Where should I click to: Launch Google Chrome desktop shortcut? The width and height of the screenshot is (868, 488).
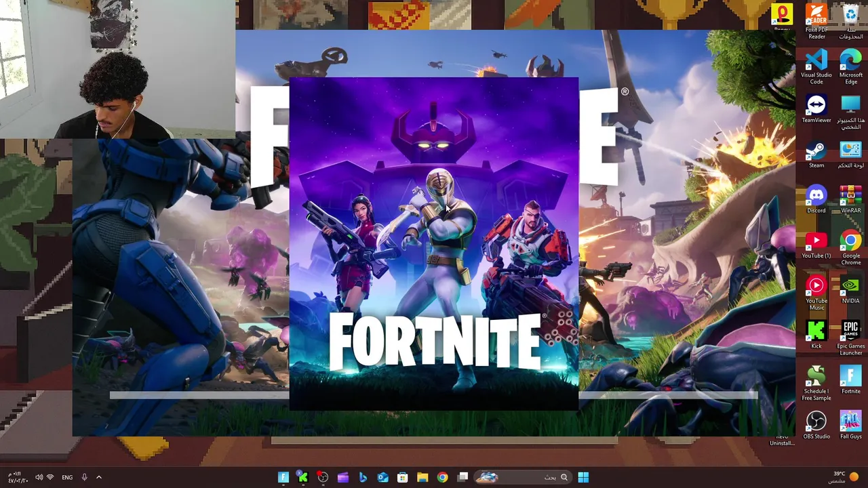[x=851, y=247]
